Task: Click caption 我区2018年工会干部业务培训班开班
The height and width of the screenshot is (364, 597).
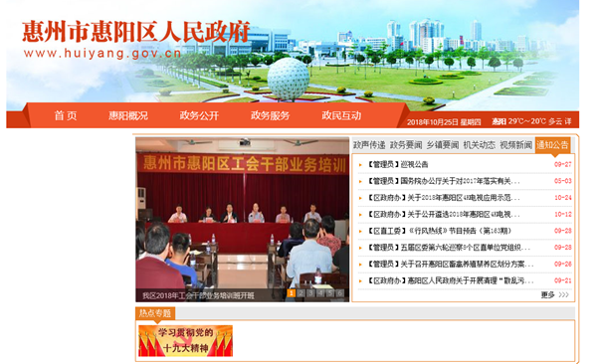Action: 198,295
